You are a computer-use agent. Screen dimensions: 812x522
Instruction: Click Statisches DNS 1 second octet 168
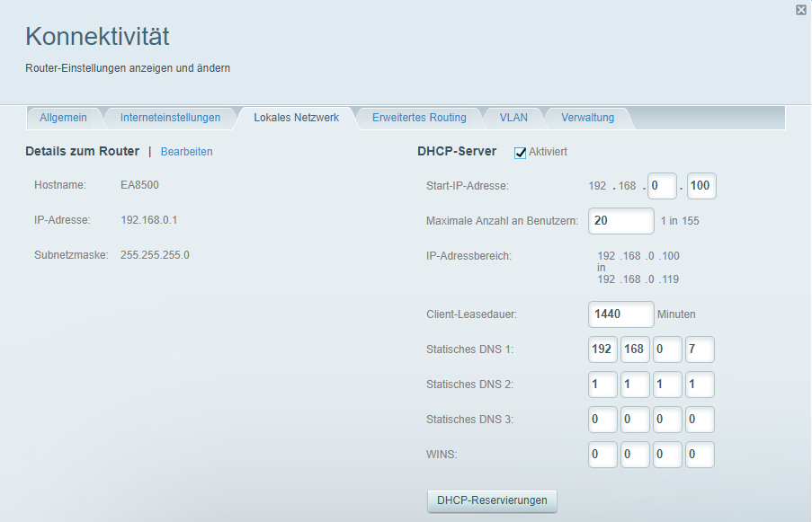[x=635, y=349]
